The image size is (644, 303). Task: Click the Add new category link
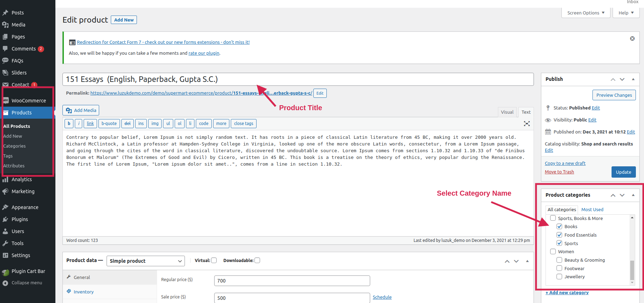click(x=567, y=292)
